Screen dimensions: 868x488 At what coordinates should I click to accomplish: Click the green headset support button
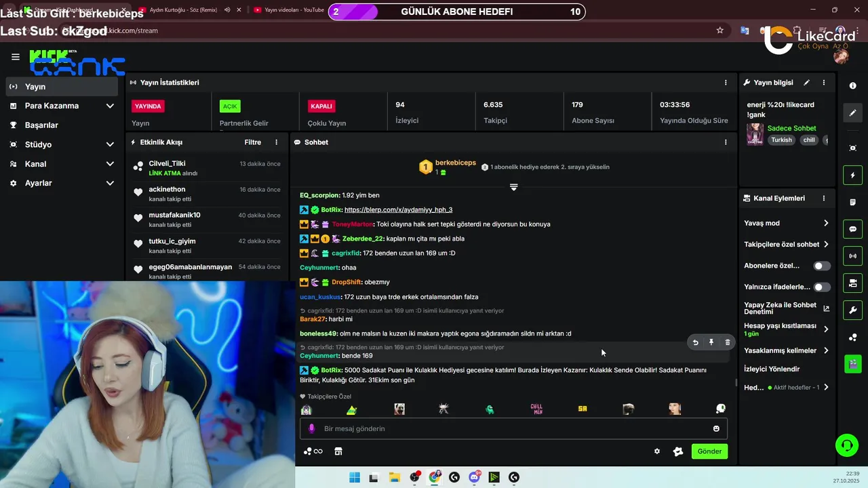click(x=846, y=445)
